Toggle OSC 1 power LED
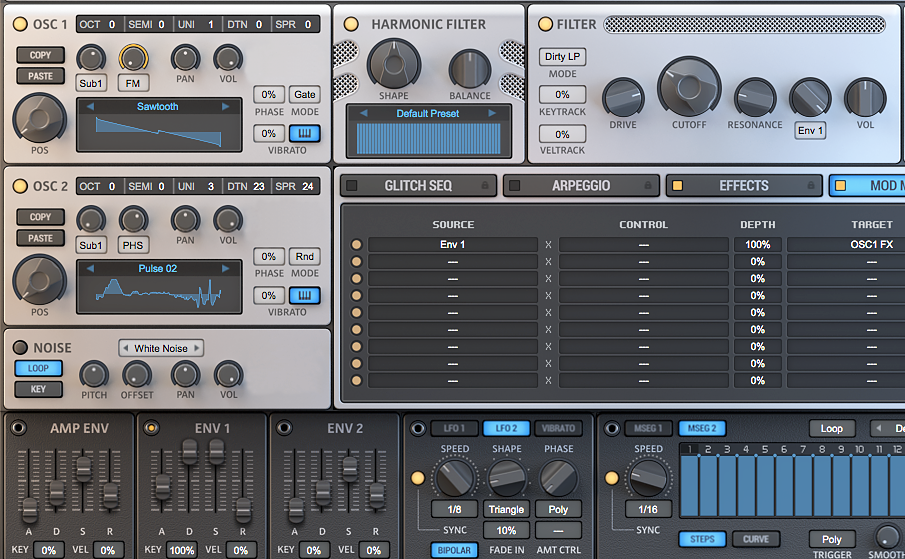The image size is (905, 559). tap(20, 24)
